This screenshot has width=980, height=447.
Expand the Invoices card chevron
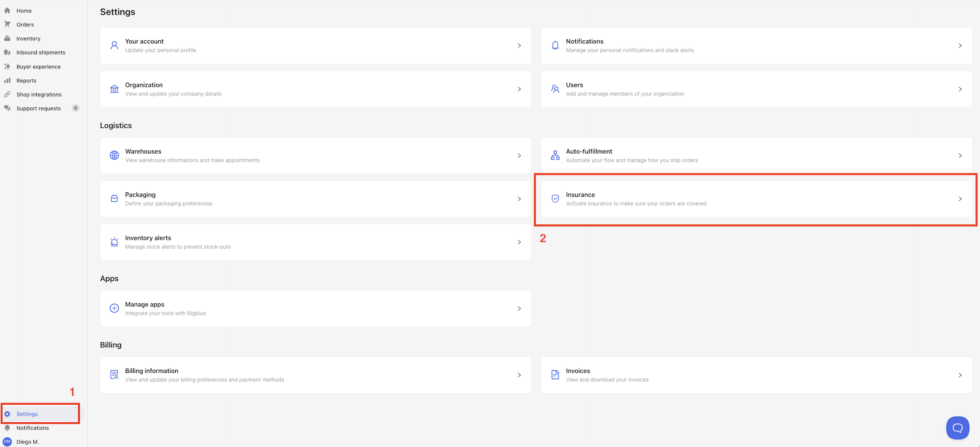tap(960, 375)
